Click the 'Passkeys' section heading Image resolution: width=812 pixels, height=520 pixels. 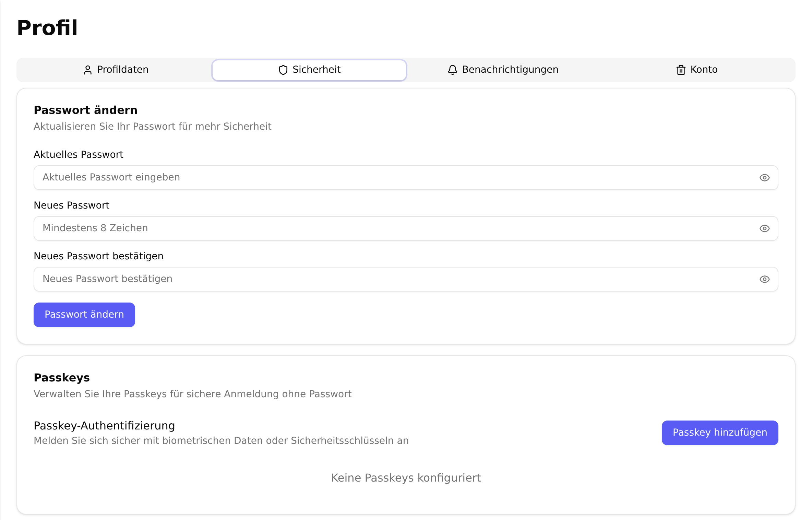[62, 378]
